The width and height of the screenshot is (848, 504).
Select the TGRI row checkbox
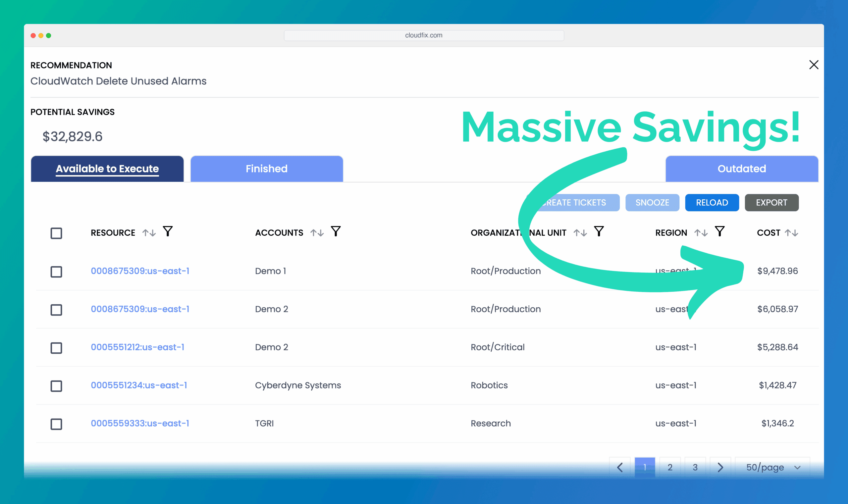click(x=56, y=424)
